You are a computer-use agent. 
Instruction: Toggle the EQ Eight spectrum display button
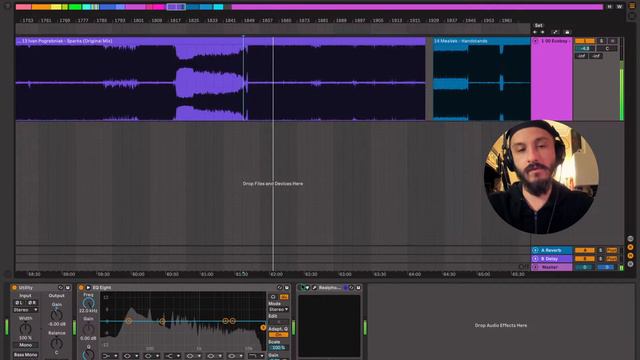[x=284, y=297]
